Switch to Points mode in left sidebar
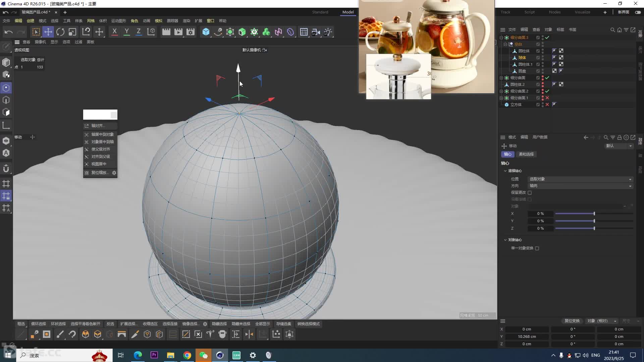This screenshot has width=644, height=362. point(6,88)
